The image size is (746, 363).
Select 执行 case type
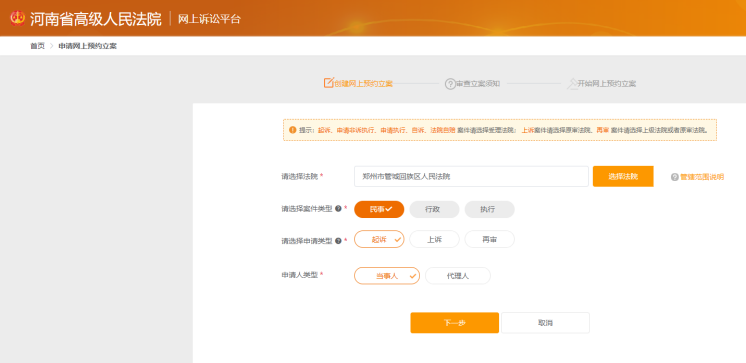(x=490, y=209)
